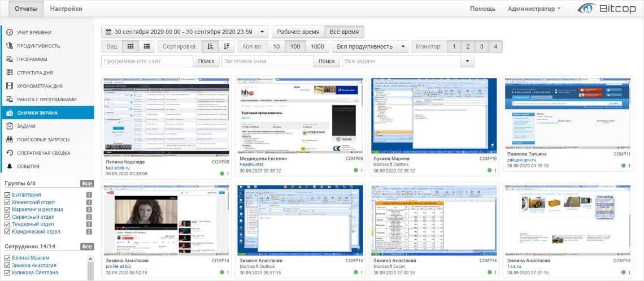Uncheck employee Беляев Максим checkbox
Screen dimensions: 644x281
(7, 258)
